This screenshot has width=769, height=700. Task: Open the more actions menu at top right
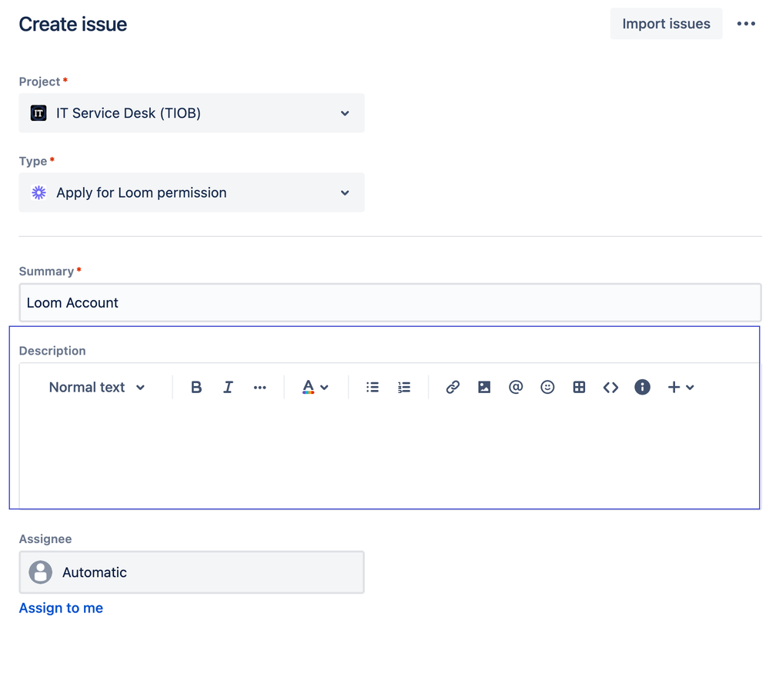(x=746, y=24)
